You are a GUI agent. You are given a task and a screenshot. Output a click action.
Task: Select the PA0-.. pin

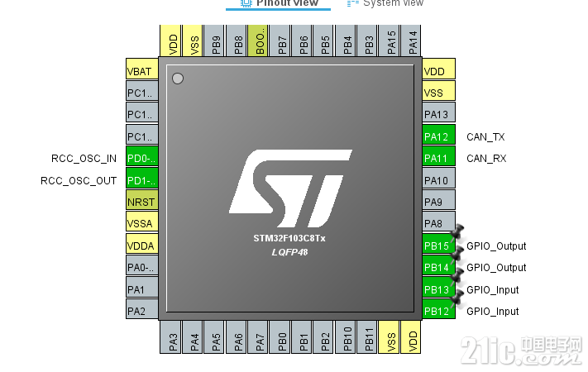(x=141, y=265)
